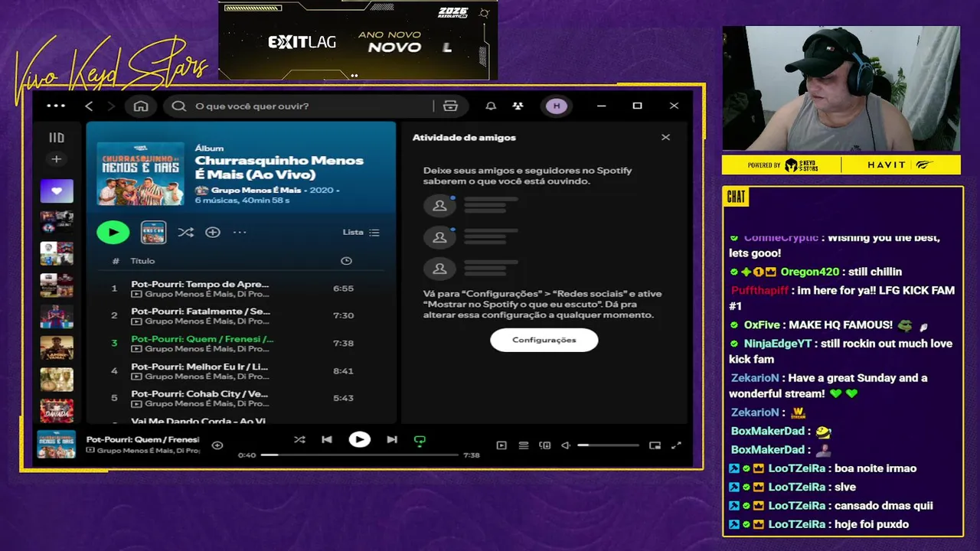The height and width of the screenshot is (551, 980).
Task: Open the Now Playing view icon
Action: click(501, 445)
